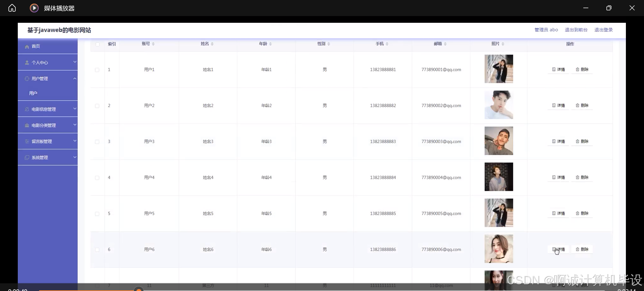Screen dimensions: 644x291
Task: Expand the 留言板管理 chevron
Action: click(75, 141)
